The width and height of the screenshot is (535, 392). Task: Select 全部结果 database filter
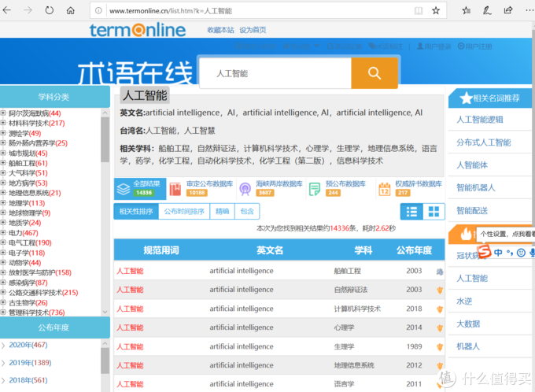coord(137,187)
